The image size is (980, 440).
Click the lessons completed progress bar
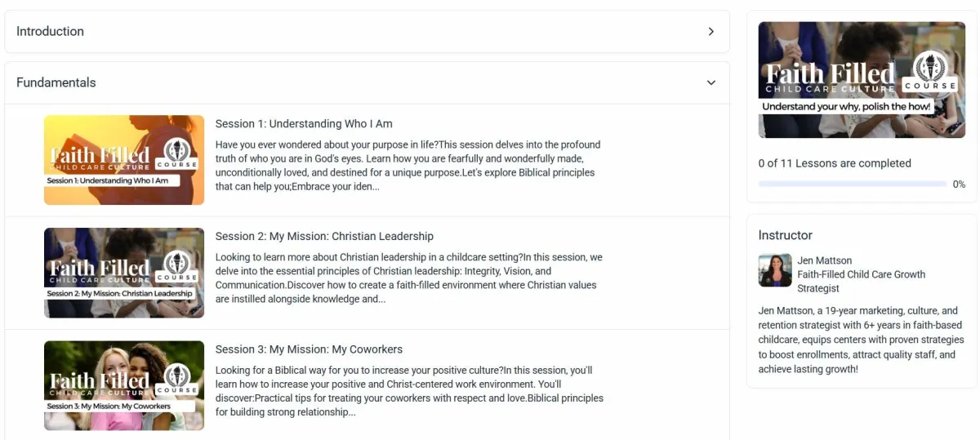click(x=853, y=184)
